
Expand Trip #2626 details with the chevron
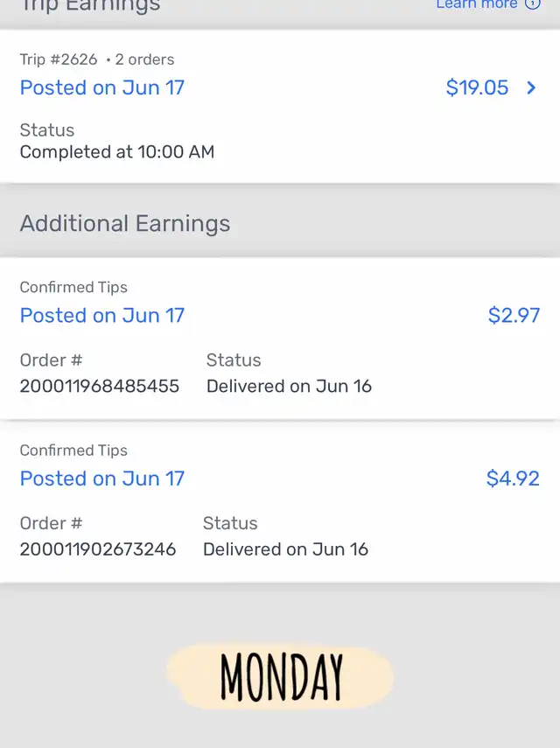[x=531, y=87]
